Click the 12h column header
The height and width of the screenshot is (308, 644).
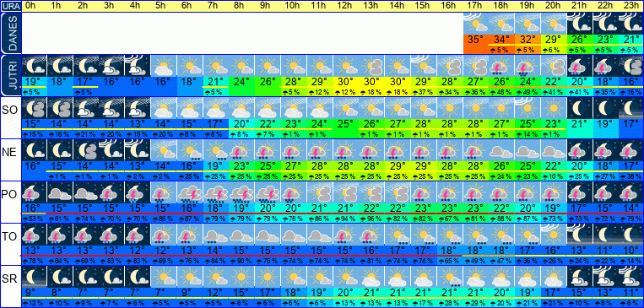pos(345,6)
